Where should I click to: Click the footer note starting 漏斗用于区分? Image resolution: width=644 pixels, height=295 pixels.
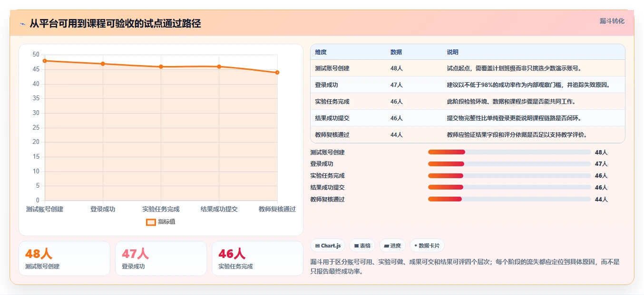465,266
